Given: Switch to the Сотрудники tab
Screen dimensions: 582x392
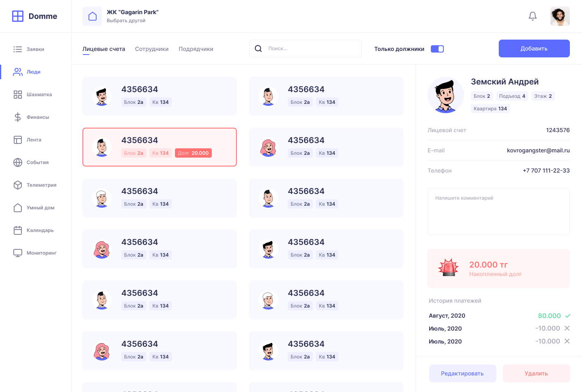Looking at the screenshot, I should (x=152, y=49).
